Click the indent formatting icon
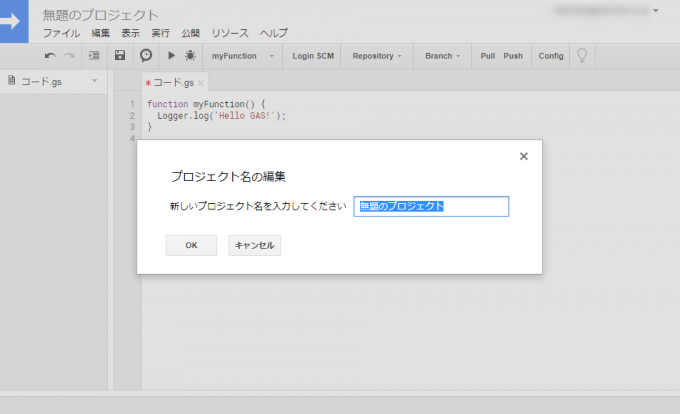Viewport: 680px width, 414px height. click(94, 55)
